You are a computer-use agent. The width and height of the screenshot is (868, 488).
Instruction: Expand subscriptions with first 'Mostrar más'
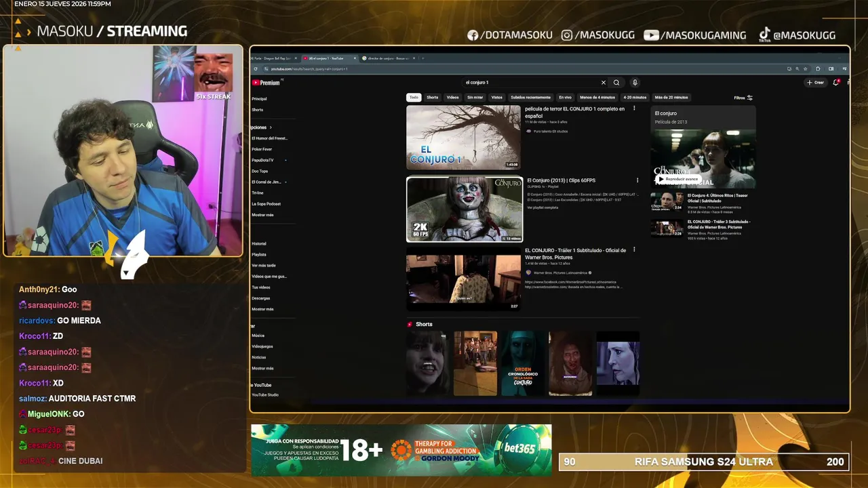click(x=263, y=215)
